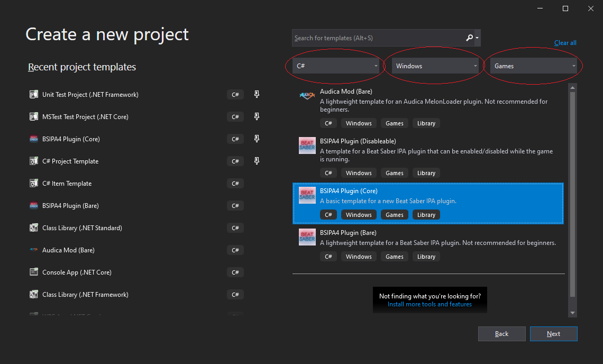The width and height of the screenshot is (603, 364).
Task: Click the Unit Test Project template icon
Action: (34, 94)
